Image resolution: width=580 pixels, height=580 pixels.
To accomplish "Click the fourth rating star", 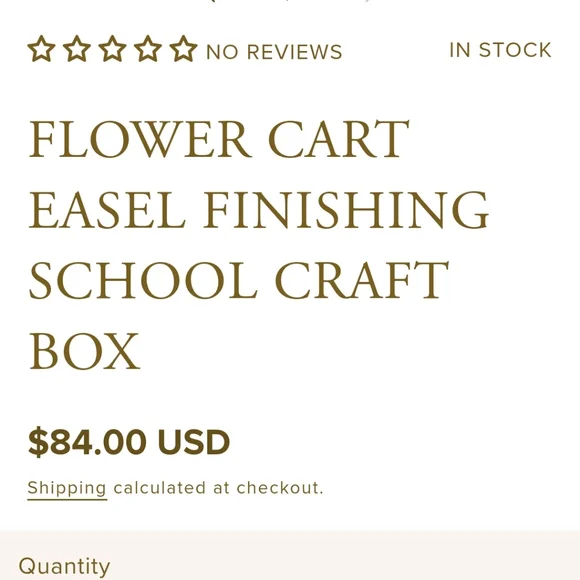I will click(x=148, y=49).
